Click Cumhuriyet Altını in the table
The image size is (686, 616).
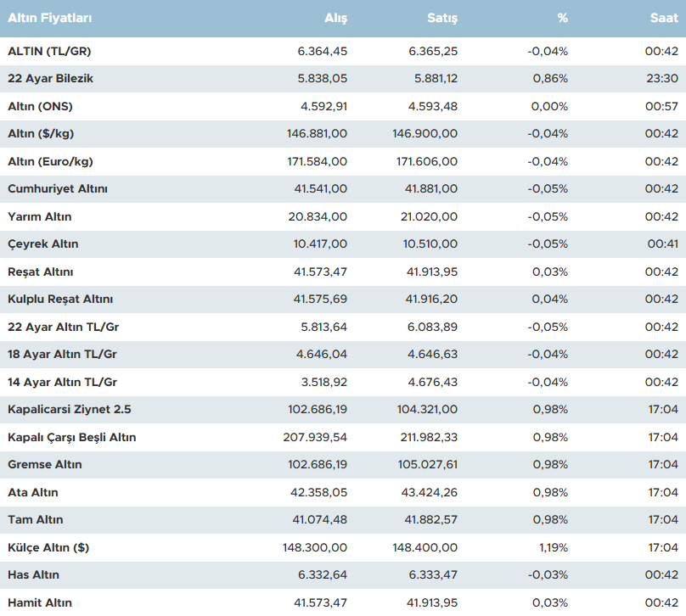pos(58,188)
